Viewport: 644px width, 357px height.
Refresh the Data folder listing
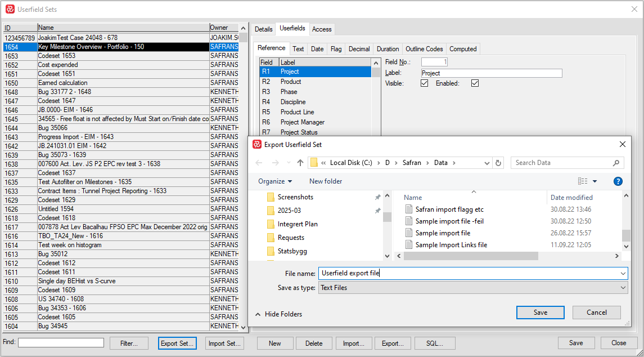coord(498,163)
